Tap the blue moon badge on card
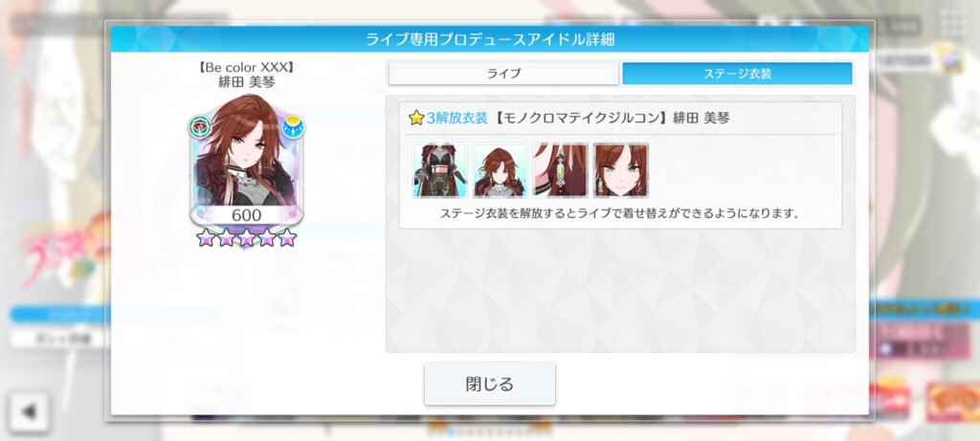 pyautogui.click(x=293, y=127)
